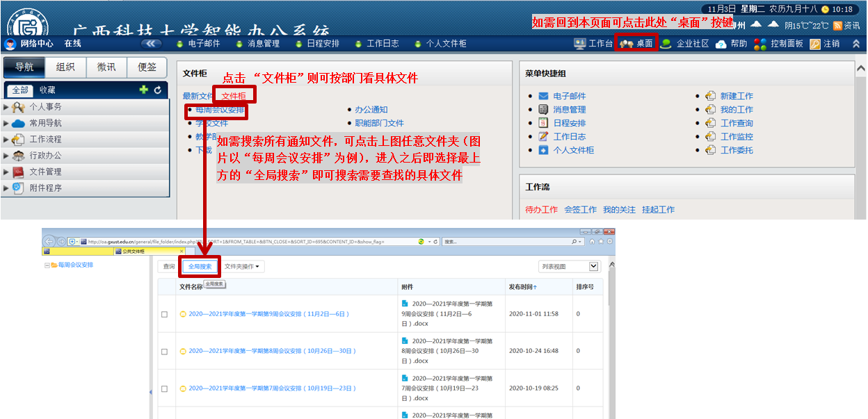Click the 帮助 cloud help icon
The height and width of the screenshot is (419, 868).
[x=721, y=44]
